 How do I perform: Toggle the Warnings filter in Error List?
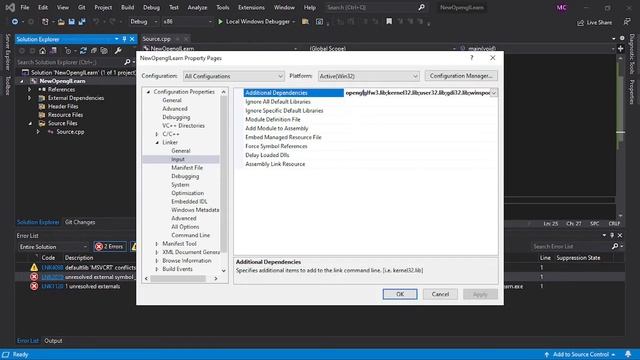click(133, 247)
